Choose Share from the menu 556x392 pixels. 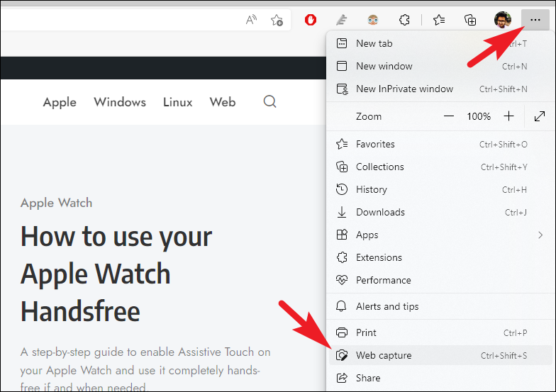click(440, 379)
